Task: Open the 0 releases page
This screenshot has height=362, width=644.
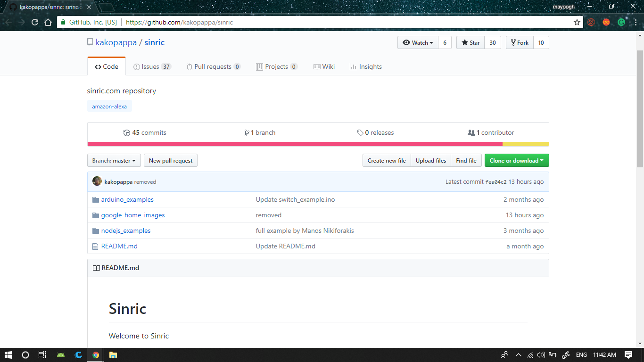Action: tap(375, 133)
